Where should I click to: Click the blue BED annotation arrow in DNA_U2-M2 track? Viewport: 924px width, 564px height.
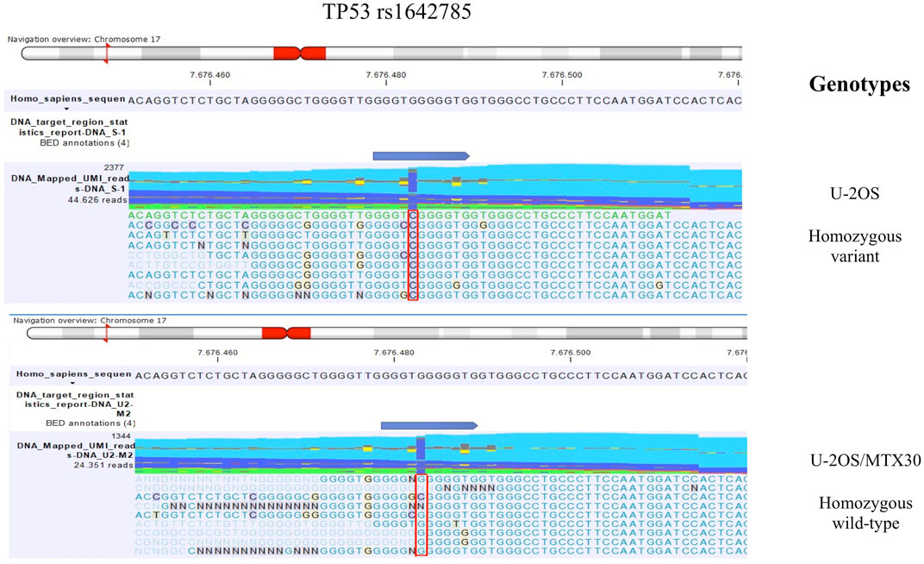pyautogui.click(x=429, y=425)
